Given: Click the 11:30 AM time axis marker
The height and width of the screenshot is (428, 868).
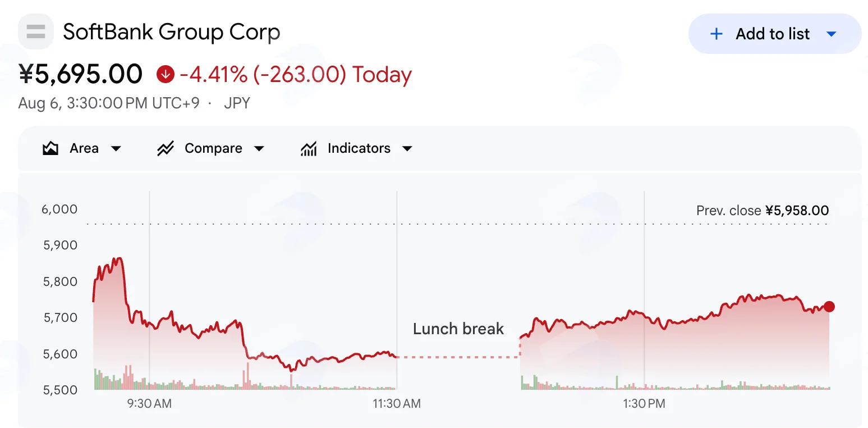Looking at the screenshot, I should pyautogui.click(x=397, y=403).
